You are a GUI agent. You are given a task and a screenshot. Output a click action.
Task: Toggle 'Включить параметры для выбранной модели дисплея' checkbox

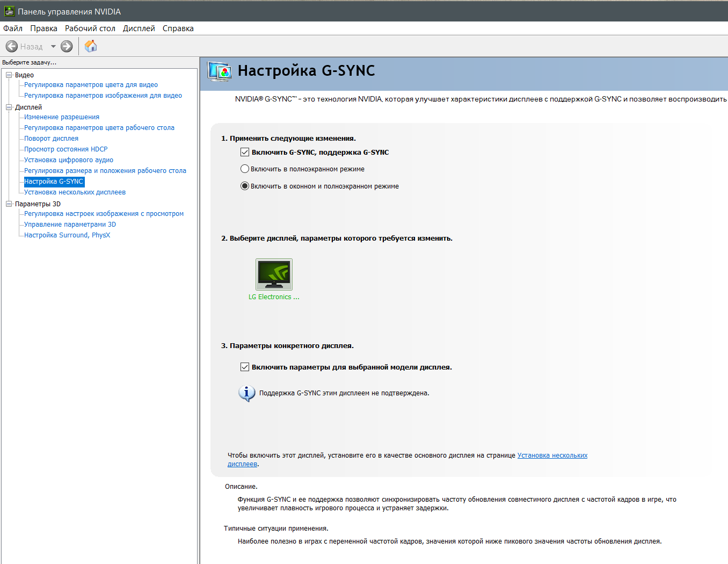(245, 367)
